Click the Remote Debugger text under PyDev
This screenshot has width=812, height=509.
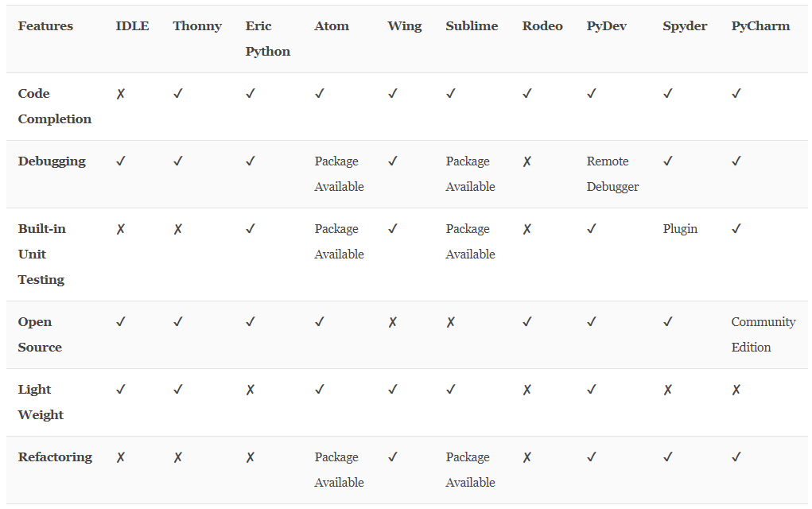[612, 174]
